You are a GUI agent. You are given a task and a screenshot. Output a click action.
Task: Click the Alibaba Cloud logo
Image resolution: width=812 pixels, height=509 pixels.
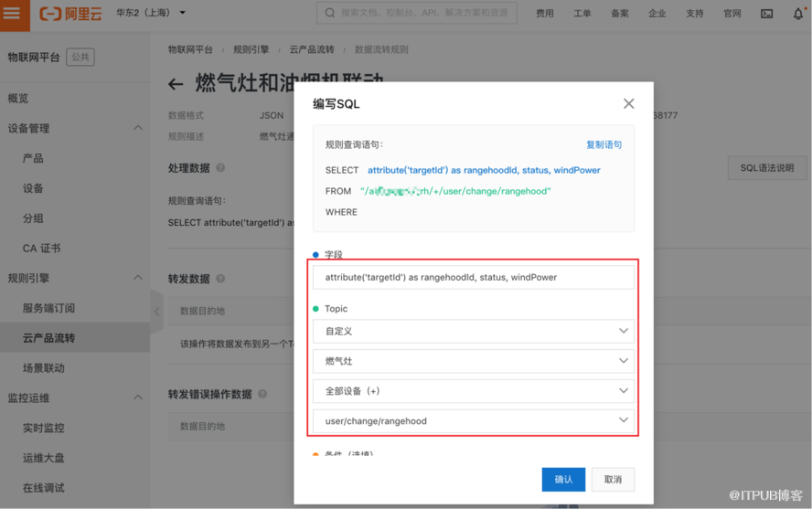click(x=70, y=14)
